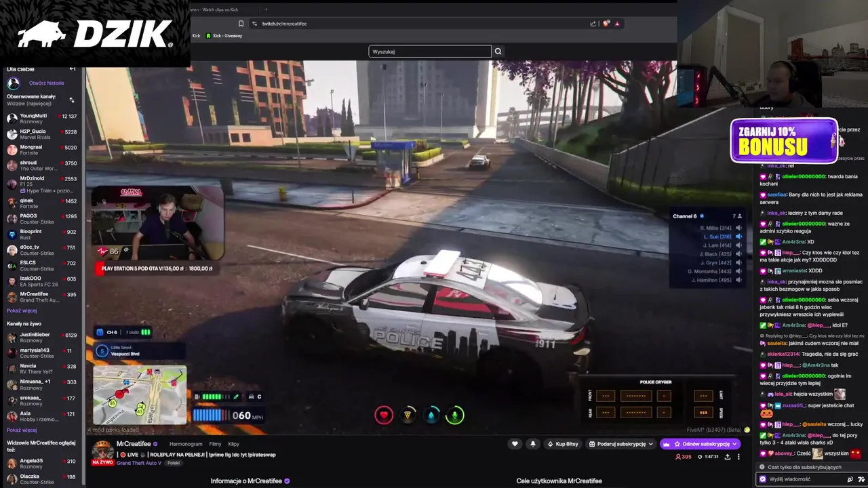Screen dimensions: 868x488
Task: Click the twitch.tv/mrcreatifee address bar
Action: (x=420, y=24)
